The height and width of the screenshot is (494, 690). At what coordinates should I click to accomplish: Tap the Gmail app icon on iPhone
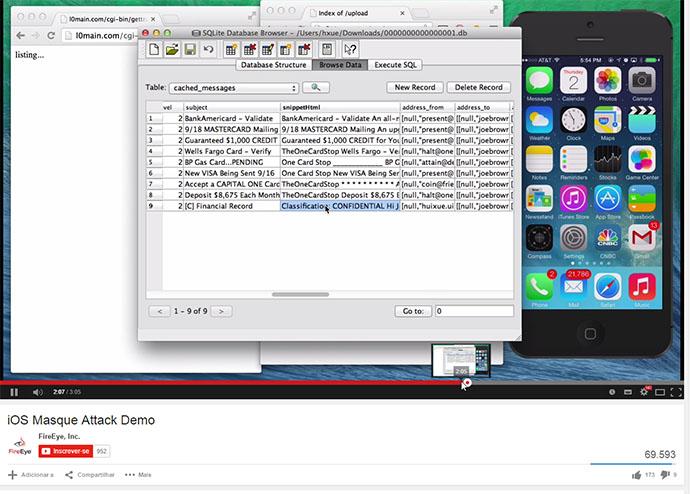point(642,238)
